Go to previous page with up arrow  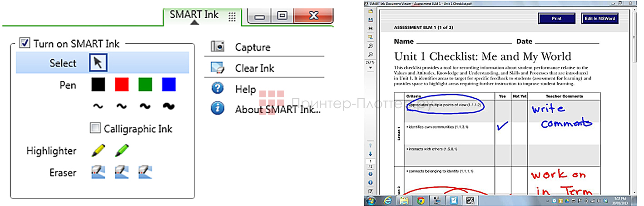coord(371,146)
